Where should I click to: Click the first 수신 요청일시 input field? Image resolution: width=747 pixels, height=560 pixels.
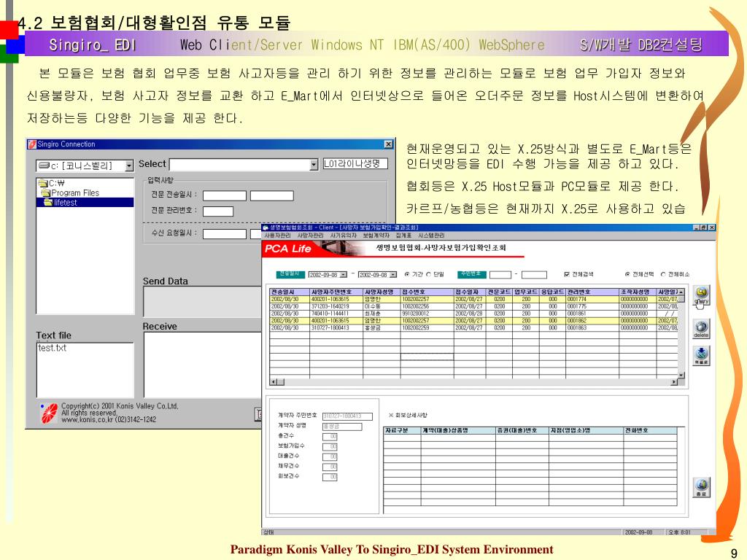[x=225, y=234]
